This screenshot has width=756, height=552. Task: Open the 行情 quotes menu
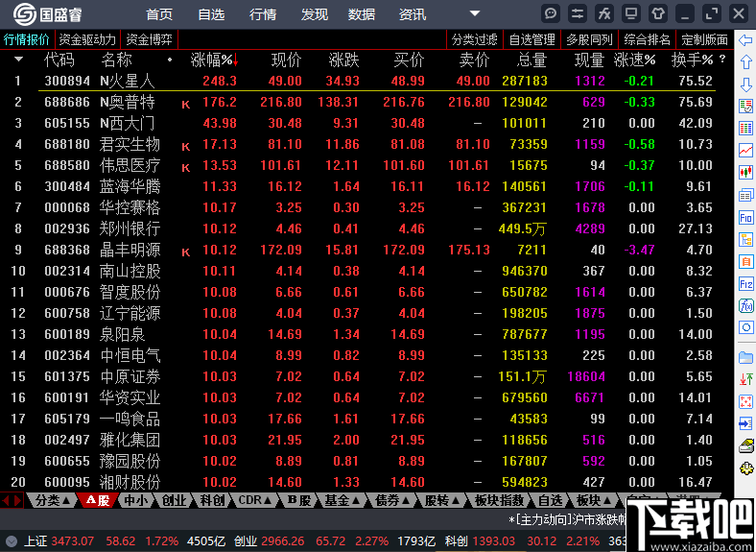tap(263, 14)
